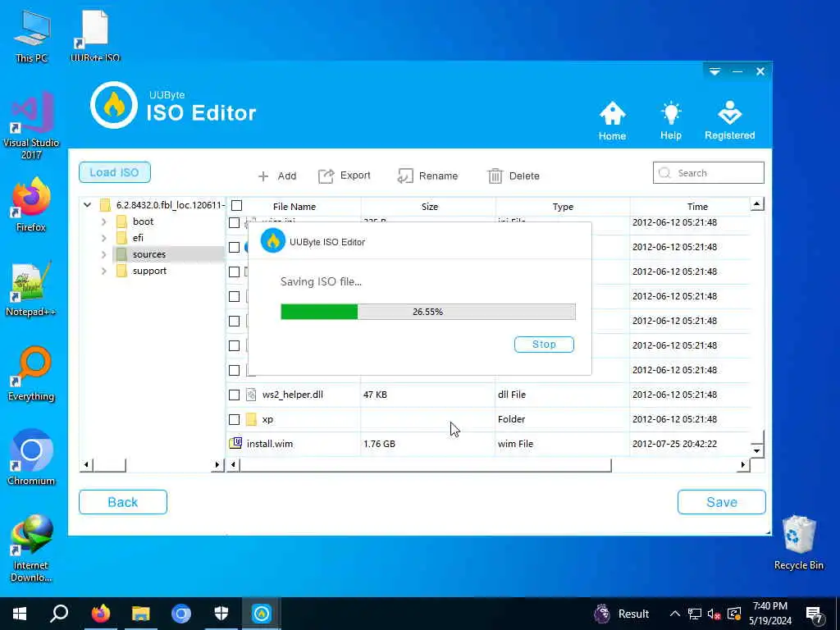Click file list scroll down arrow
The width and height of the screenshot is (840, 630).
[x=756, y=450]
